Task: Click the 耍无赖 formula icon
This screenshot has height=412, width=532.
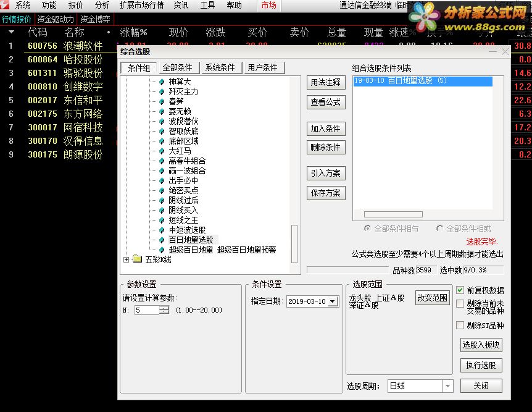Action: pyautogui.click(x=162, y=111)
